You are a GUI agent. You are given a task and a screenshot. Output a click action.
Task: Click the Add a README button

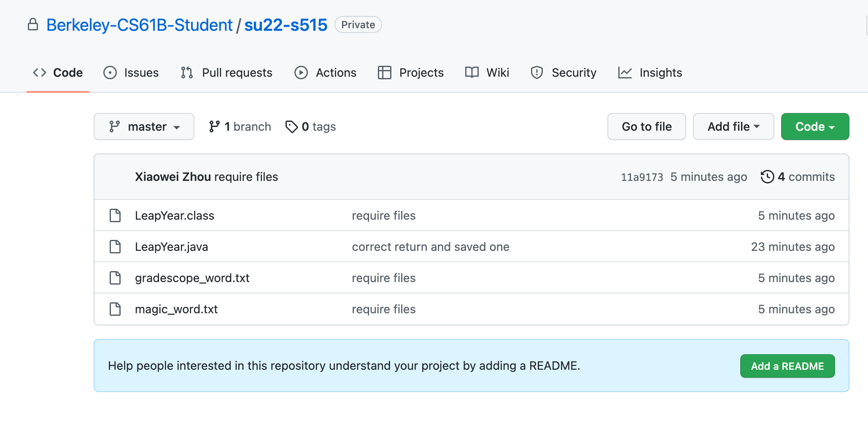click(787, 366)
